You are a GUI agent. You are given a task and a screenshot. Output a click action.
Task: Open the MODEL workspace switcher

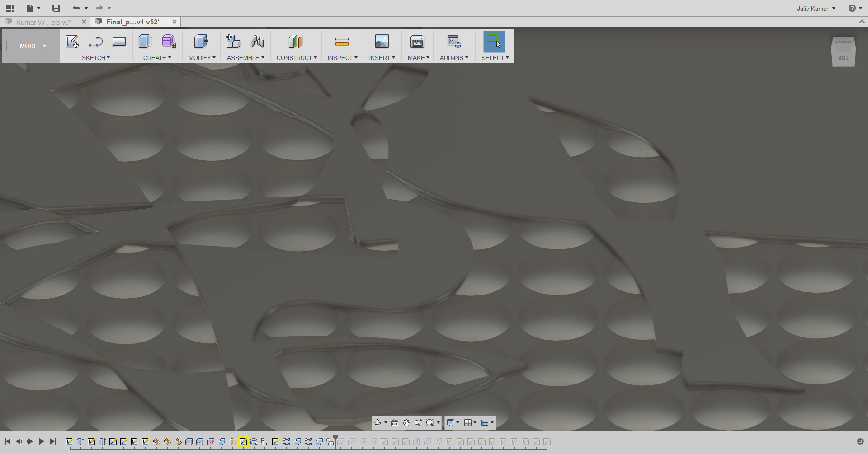coord(33,46)
